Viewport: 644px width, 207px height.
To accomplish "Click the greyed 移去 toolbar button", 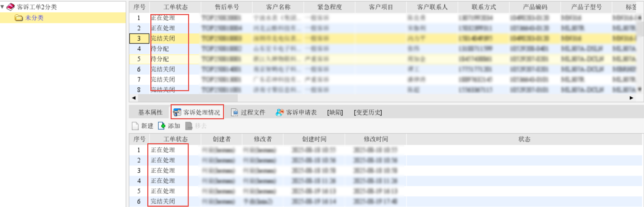I will pos(196,126).
